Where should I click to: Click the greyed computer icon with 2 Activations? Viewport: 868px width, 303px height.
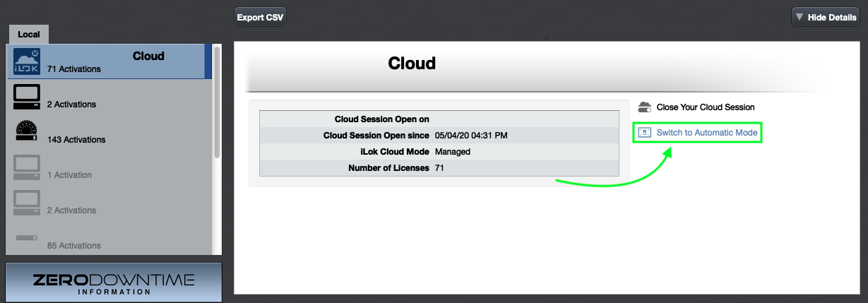tap(27, 203)
